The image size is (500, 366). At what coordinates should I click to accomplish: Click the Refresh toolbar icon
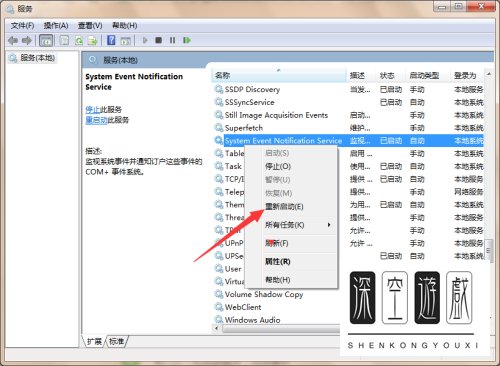point(79,40)
